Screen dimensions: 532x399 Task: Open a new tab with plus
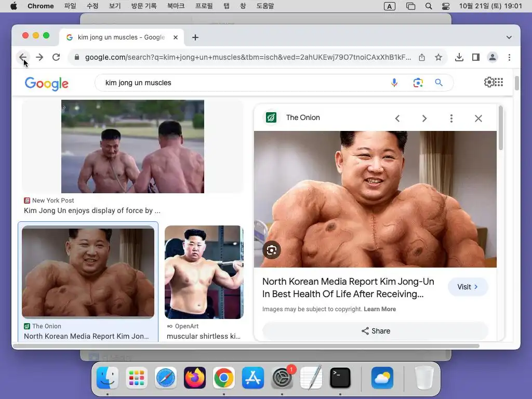pos(195,37)
